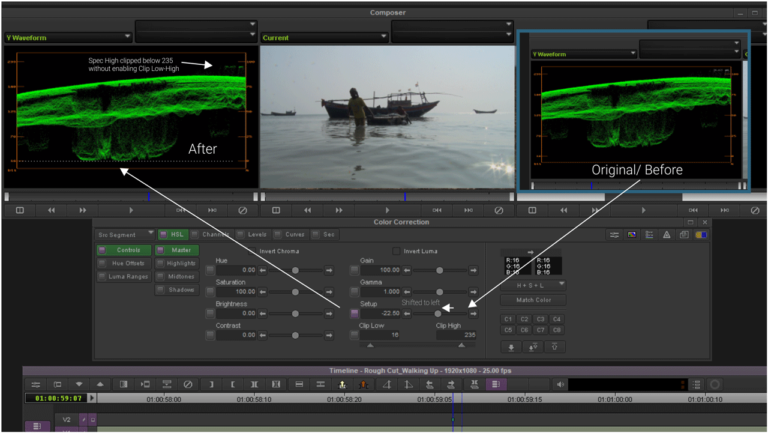The height and width of the screenshot is (433, 768).
Task: Click play button under the right monitor
Action: pos(643,210)
